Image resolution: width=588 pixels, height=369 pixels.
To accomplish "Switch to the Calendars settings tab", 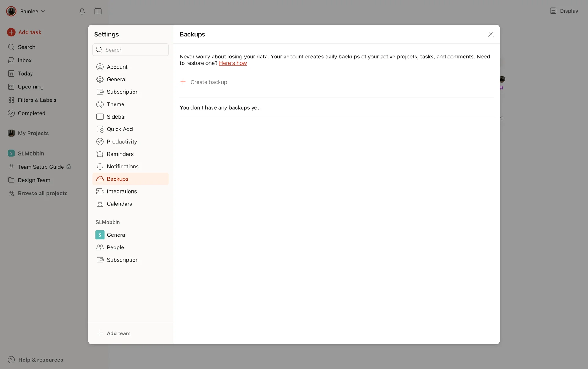I will 119,204.
